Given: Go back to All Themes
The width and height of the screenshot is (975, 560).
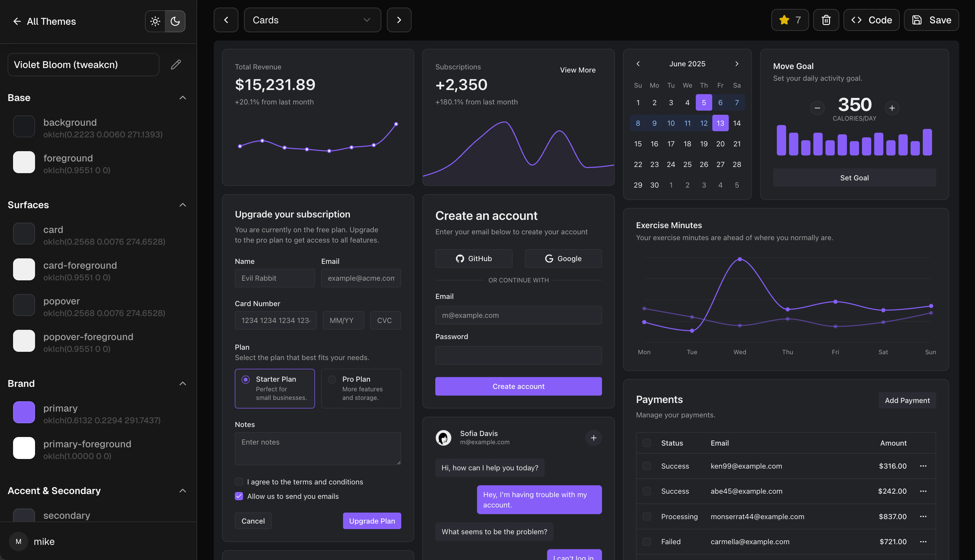Looking at the screenshot, I should [44, 21].
